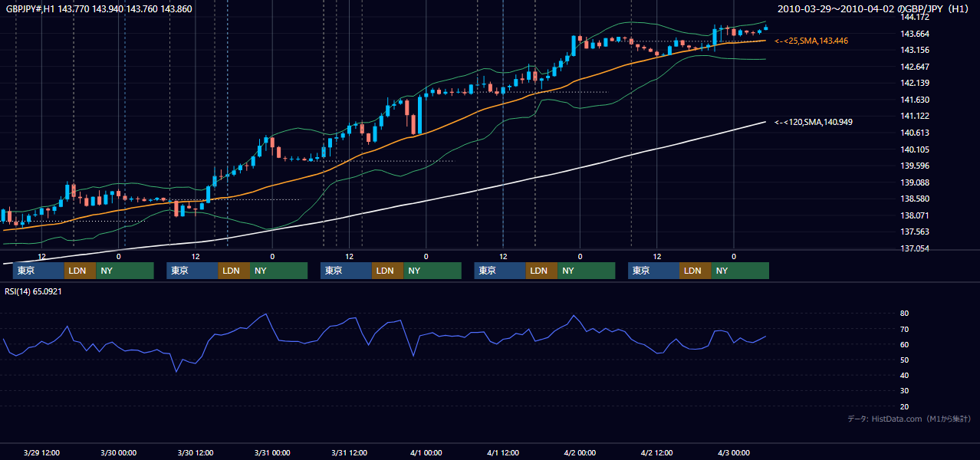
Task: Click price axis value 138.071
Action: click(x=916, y=215)
